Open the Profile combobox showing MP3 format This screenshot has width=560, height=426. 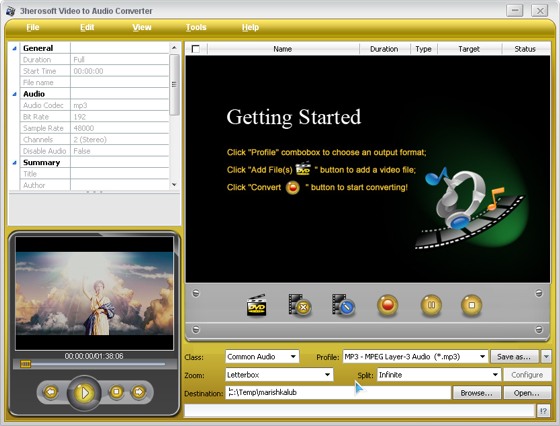(x=415, y=357)
